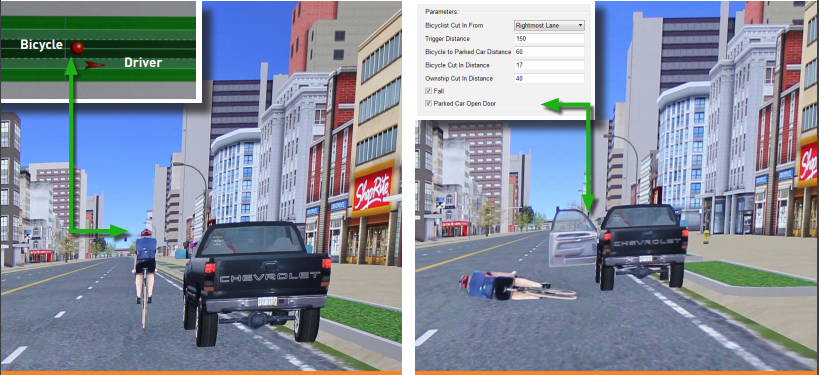Click into the Trigger Distance field
Screen dimensions: 819x375
pos(549,39)
